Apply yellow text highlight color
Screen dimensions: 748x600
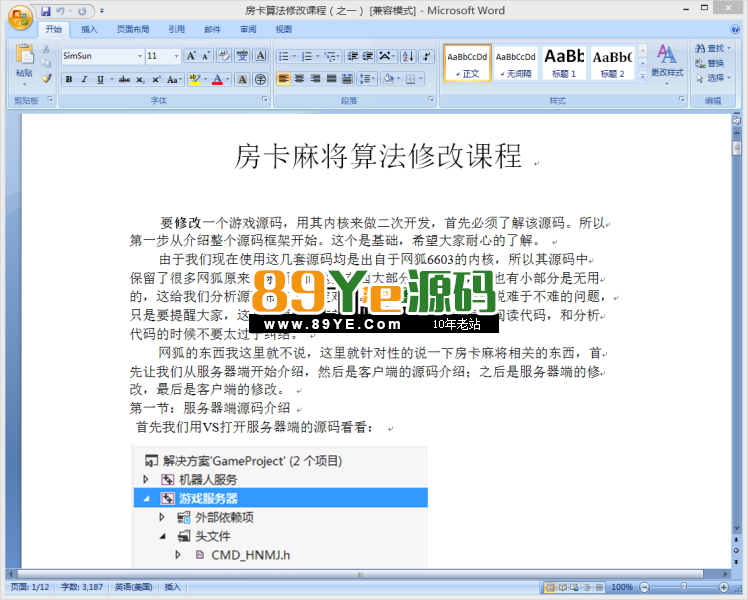click(194, 79)
